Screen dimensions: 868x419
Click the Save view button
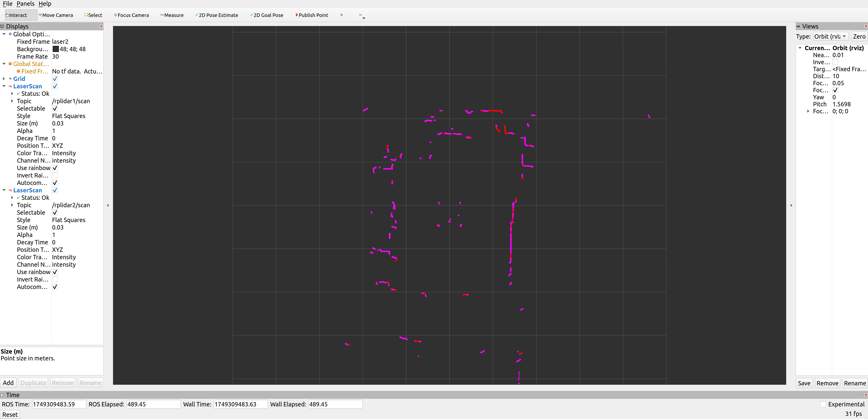point(804,383)
